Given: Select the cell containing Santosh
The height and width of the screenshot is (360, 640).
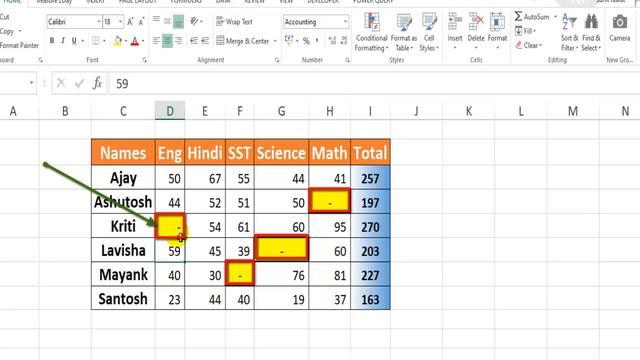Looking at the screenshot, I should tap(123, 298).
